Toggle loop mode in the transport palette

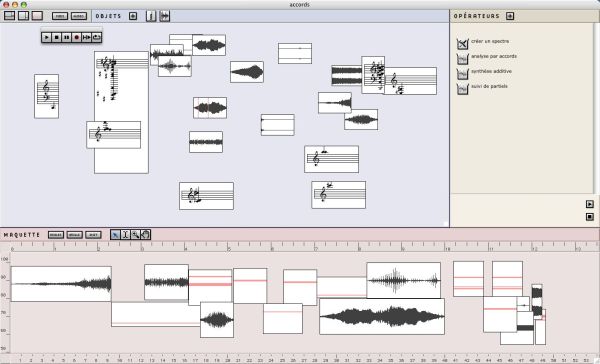point(96,38)
